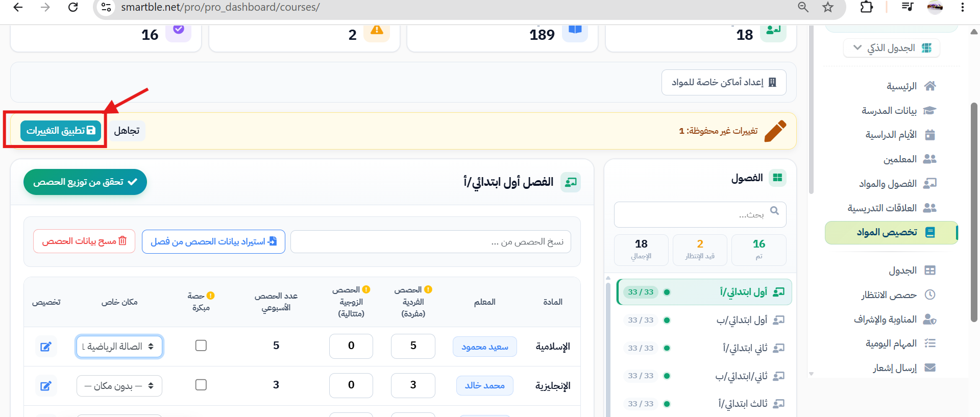Image resolution: width=980 pixels, height=417 pixels.
Task: Click the double periods field for الإنجليزية
Action: [351, 385]
